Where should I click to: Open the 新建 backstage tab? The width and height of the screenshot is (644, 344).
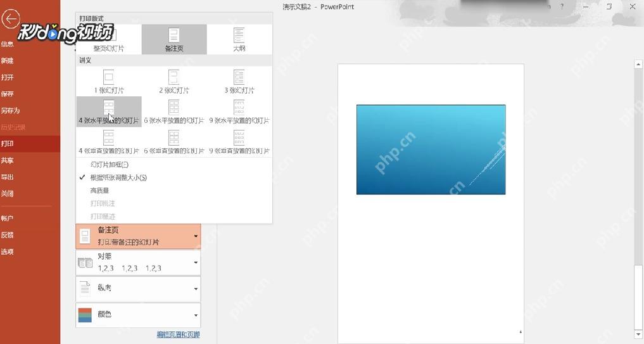pyautogui.click(x=30, y=61)
